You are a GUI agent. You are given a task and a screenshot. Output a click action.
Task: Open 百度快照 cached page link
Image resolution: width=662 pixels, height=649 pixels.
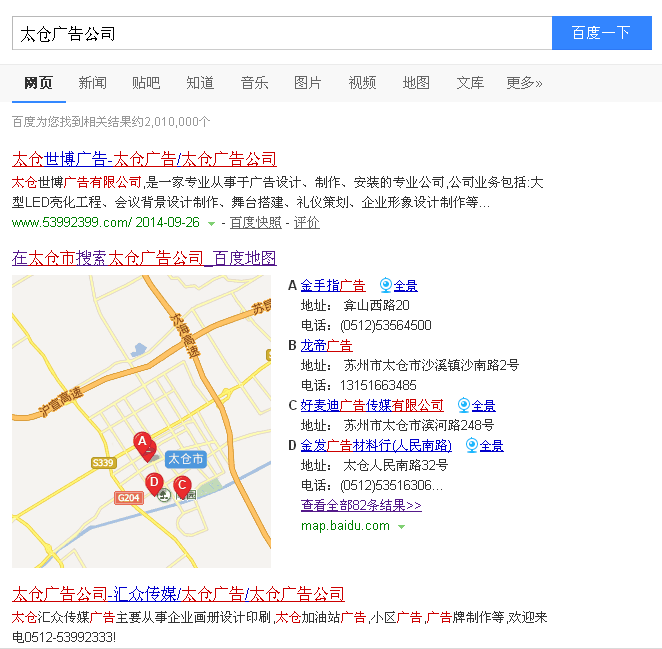tap(255, 222)
